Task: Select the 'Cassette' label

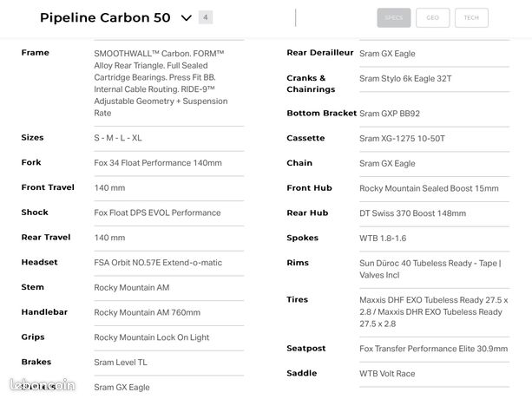Action: (305, 138)
